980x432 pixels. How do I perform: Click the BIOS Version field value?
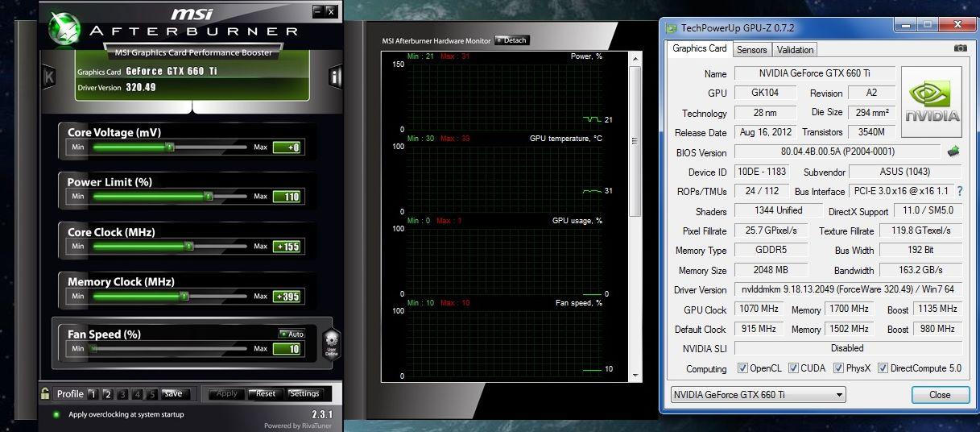(x=837, y=152)
